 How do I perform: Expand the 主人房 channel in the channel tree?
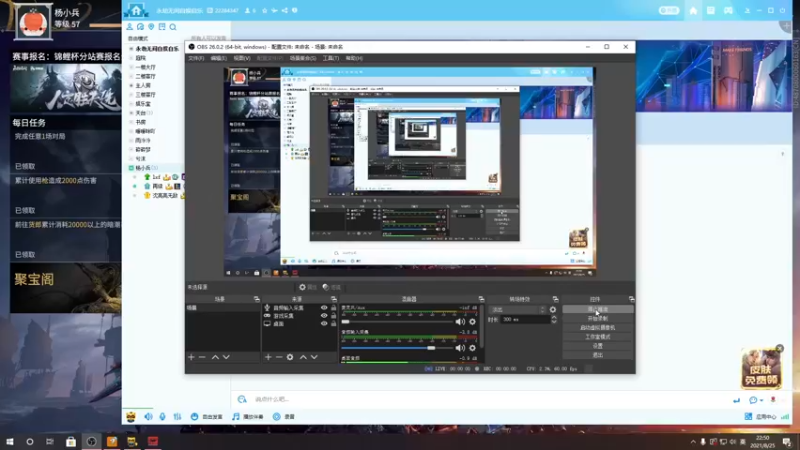coord(131,85)
